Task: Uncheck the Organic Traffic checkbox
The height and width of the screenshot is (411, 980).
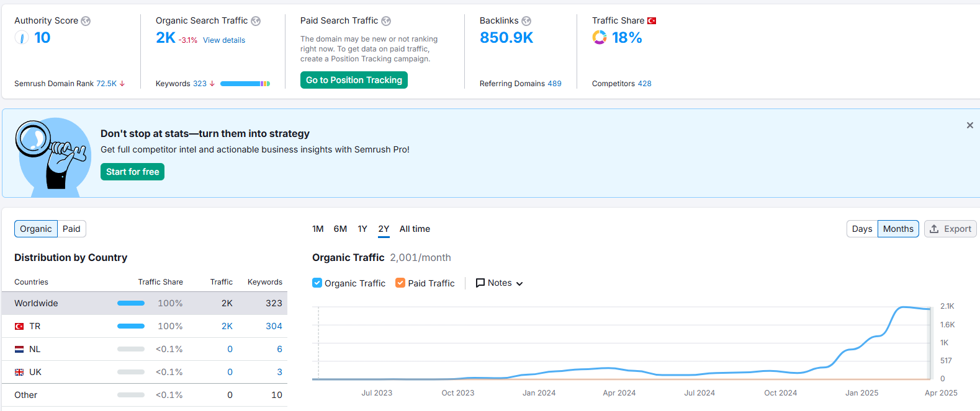Action: (317, 283)
